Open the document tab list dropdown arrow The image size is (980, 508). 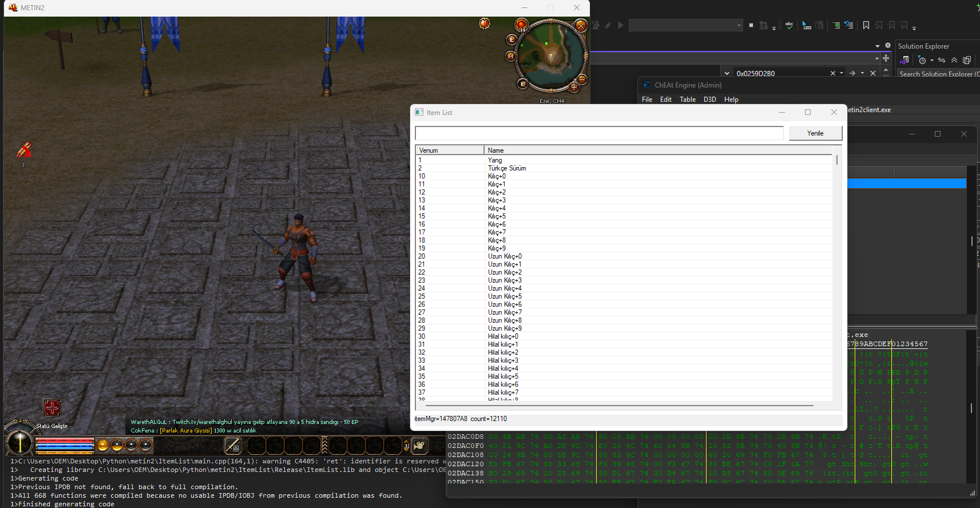(x=878, y=46)
